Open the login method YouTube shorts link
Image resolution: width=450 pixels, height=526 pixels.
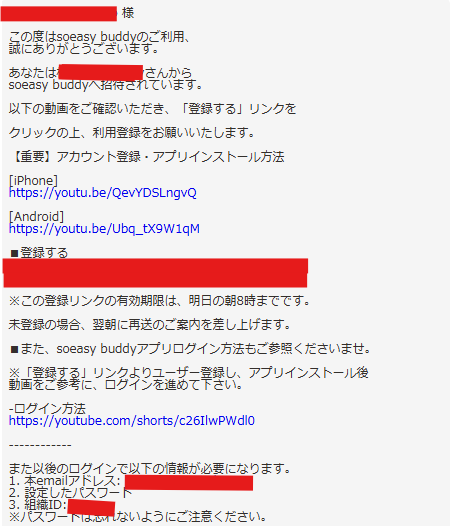coord(132,421)
